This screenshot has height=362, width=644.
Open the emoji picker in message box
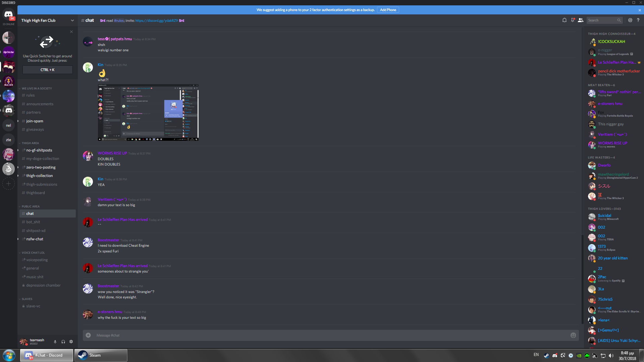(573, 335)
